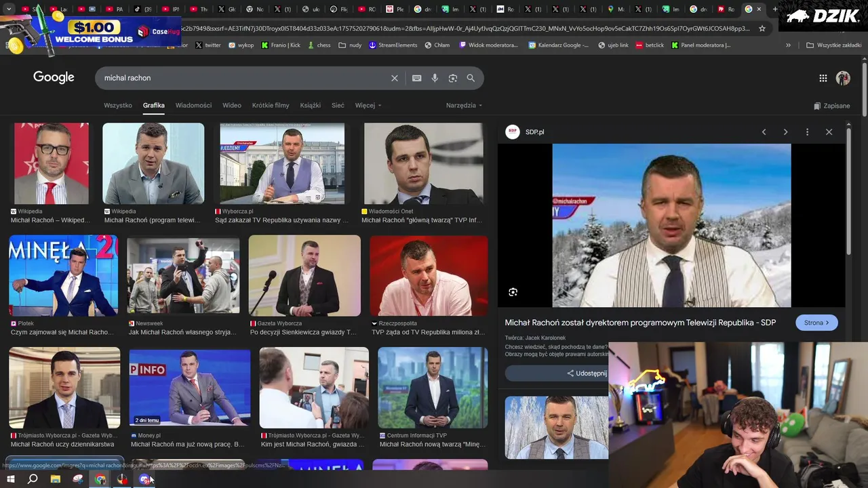
Task: Expand the nudy bookmarks folder
Action: click(351, 45)
